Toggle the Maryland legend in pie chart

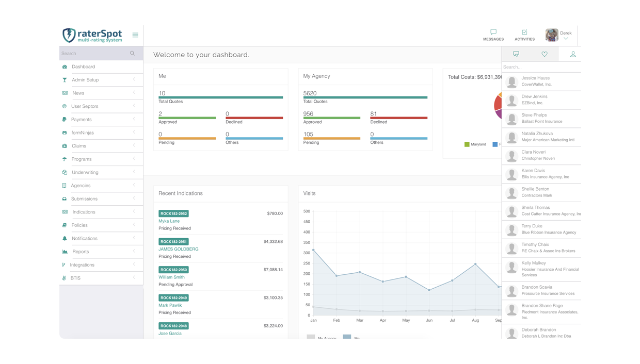tap(475, 144)
